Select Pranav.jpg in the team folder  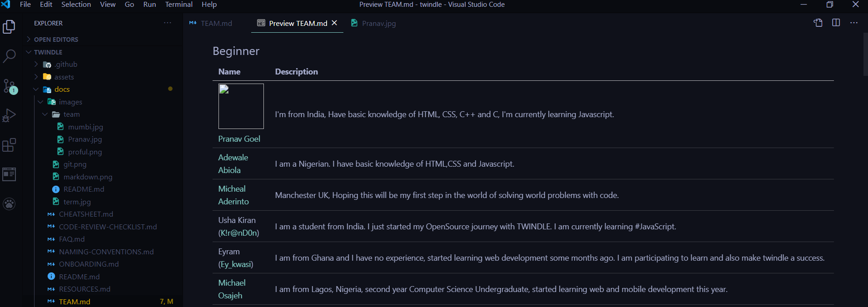pyautogui.click(x=85, y=139)
